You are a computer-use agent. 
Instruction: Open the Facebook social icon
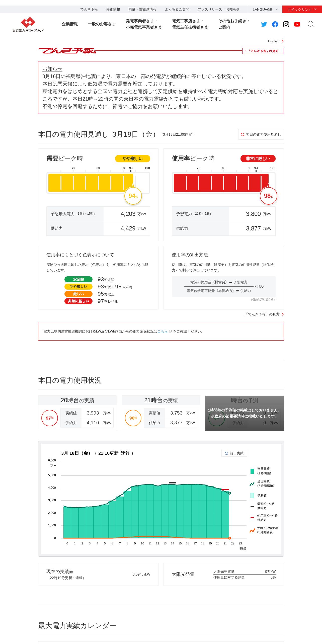click(275, 24)
